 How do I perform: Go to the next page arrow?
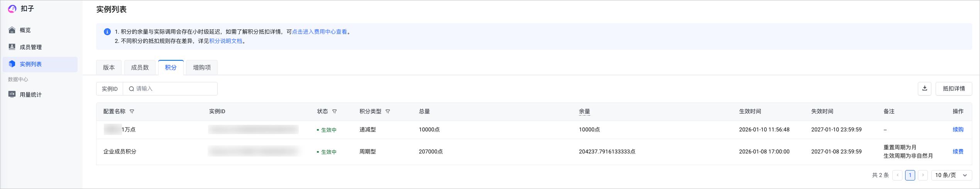923,175
